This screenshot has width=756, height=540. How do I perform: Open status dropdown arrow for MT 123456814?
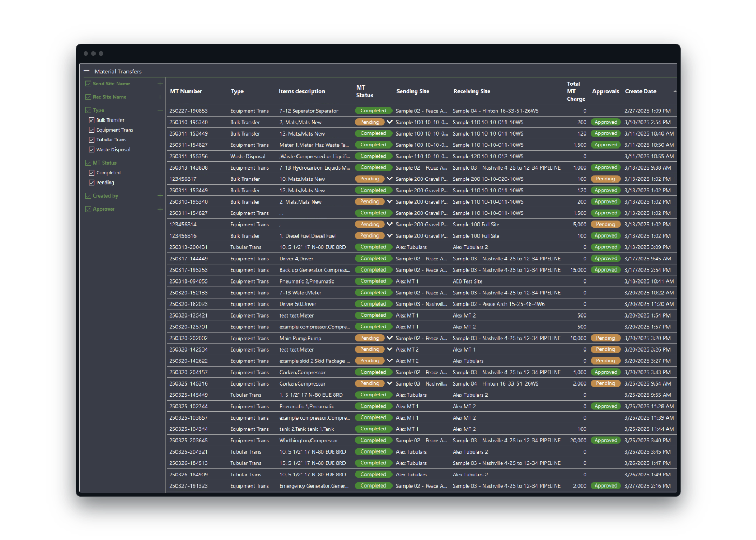click(x=389, y=224)
